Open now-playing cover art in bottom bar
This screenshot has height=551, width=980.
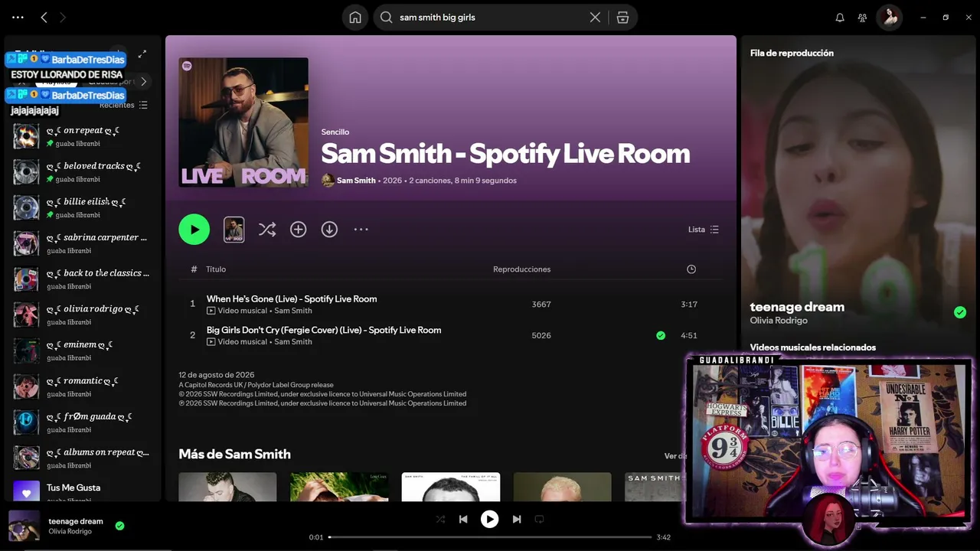tap(24, 526)
